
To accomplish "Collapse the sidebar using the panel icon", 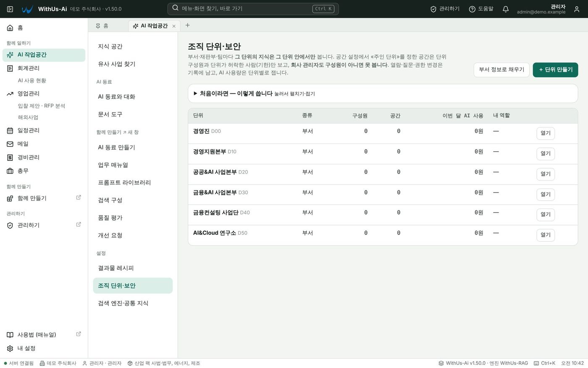I will click(x=10, y=9).
